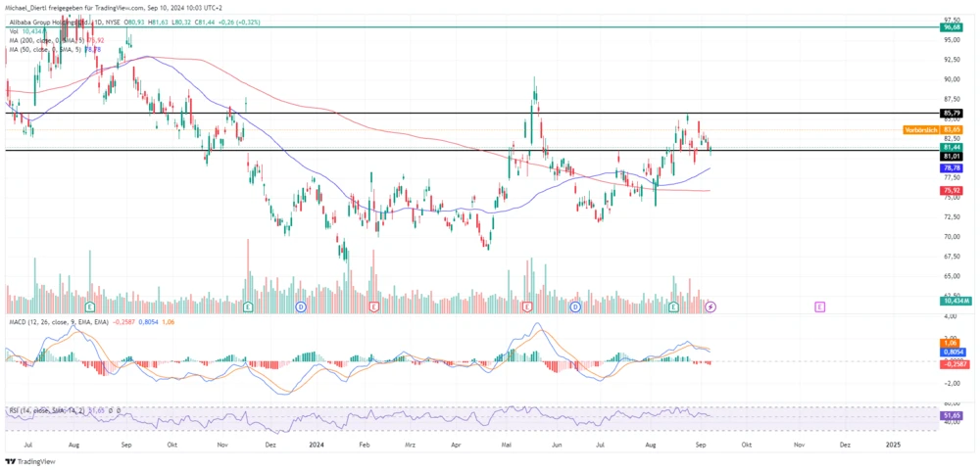Viewport: 980px width, 471px height.
Task: Click the green earnings E marker in August
Action: coord(673,306)
